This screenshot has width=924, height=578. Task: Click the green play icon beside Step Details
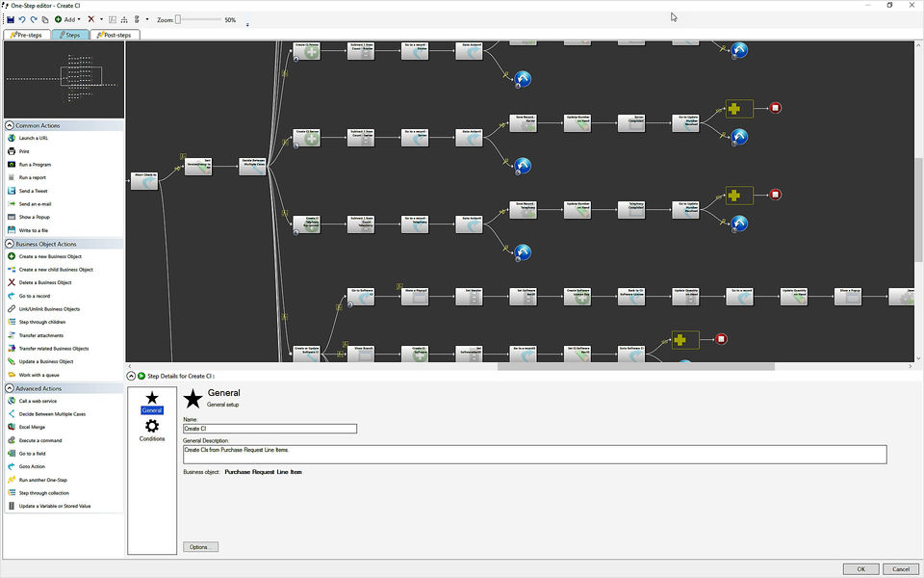pyautogui.click(x=141, y=376)
